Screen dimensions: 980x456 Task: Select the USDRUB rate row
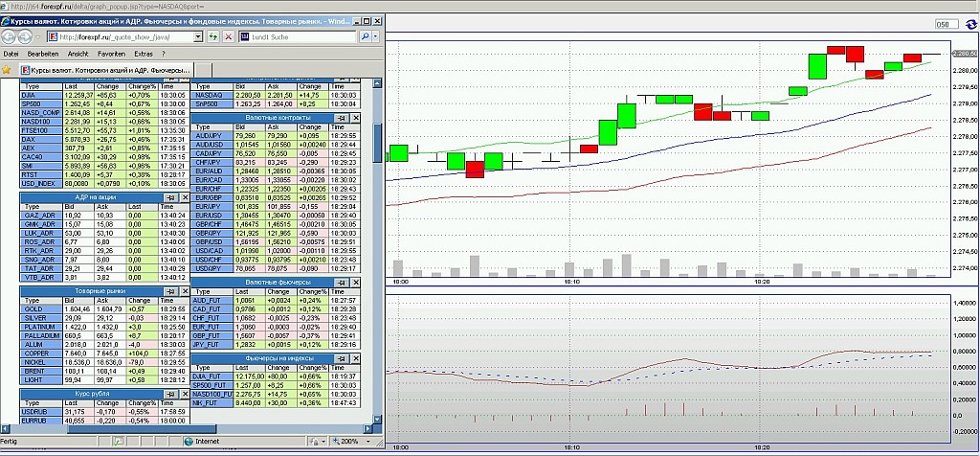(105, 412)
